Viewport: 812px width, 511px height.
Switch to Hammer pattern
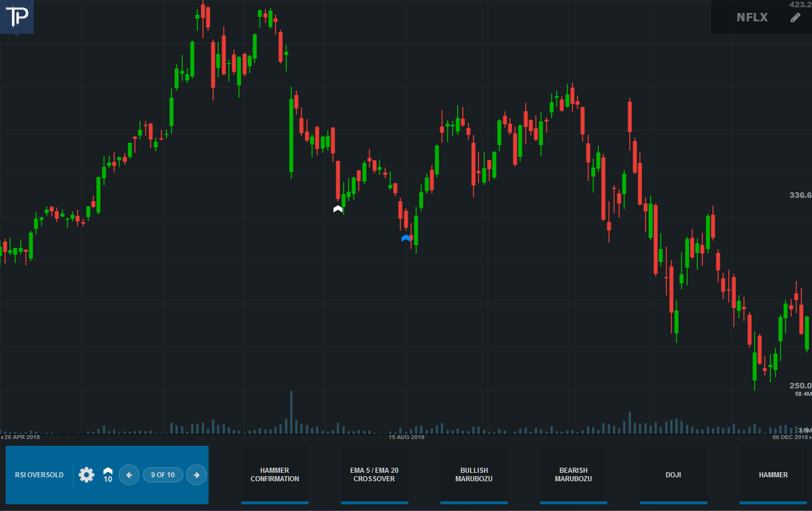[x=773, y=475]
